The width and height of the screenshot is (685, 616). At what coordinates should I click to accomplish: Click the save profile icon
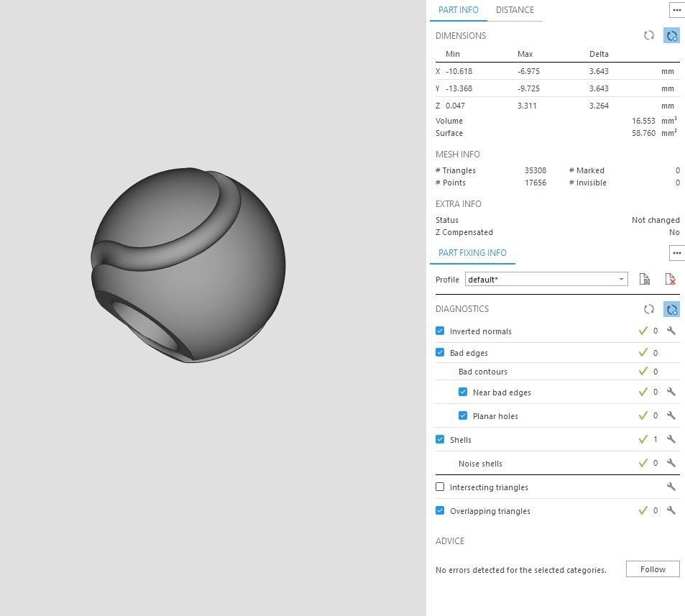pyautogui.click(x=644, y=279)
